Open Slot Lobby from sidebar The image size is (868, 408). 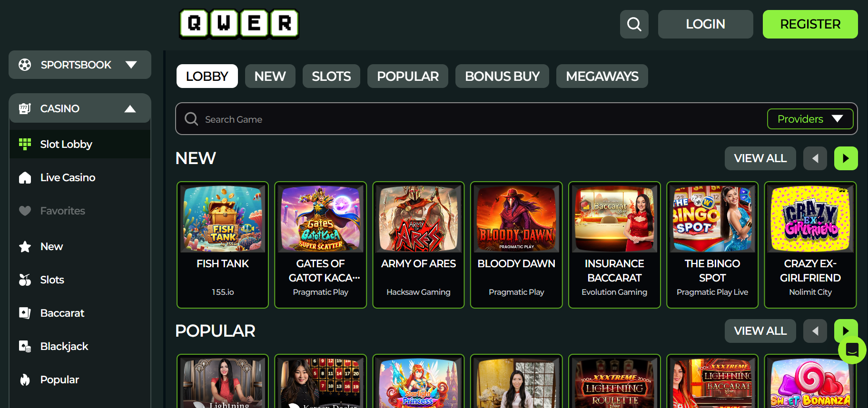coord(66,144)
